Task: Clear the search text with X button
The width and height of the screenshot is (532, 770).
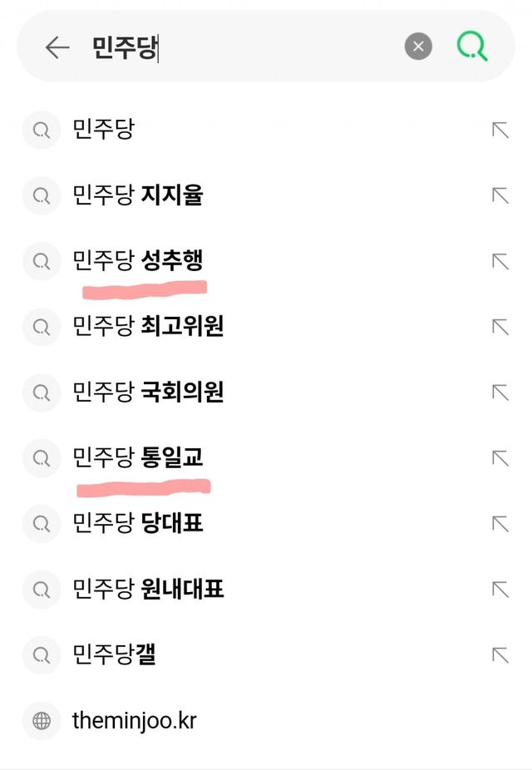Action: 418,47
